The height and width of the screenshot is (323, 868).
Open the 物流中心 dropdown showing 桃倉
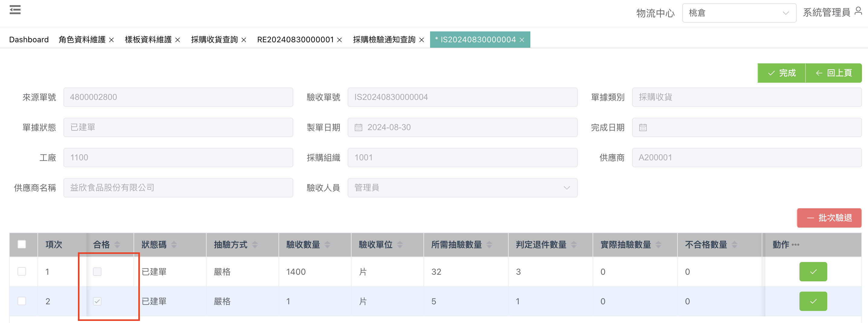coord(739,13)
